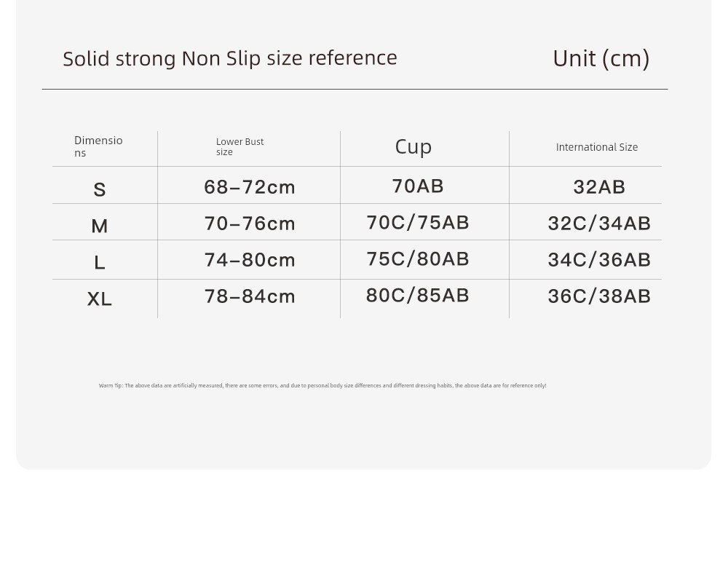728x568 pixels.
Task: Select the size 'M' row label
Action: pos(99,226)
